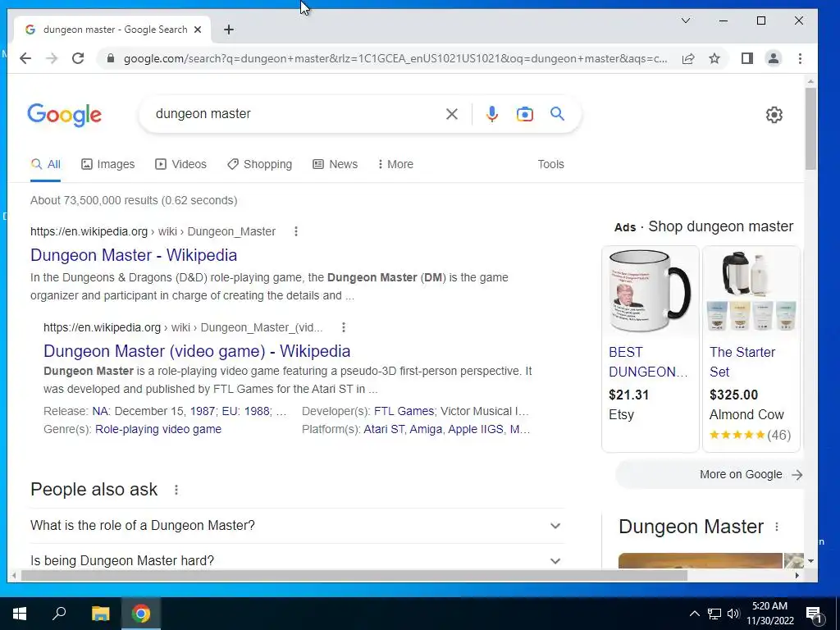Start voice search with microphone
840x630 pixels.
492,113
